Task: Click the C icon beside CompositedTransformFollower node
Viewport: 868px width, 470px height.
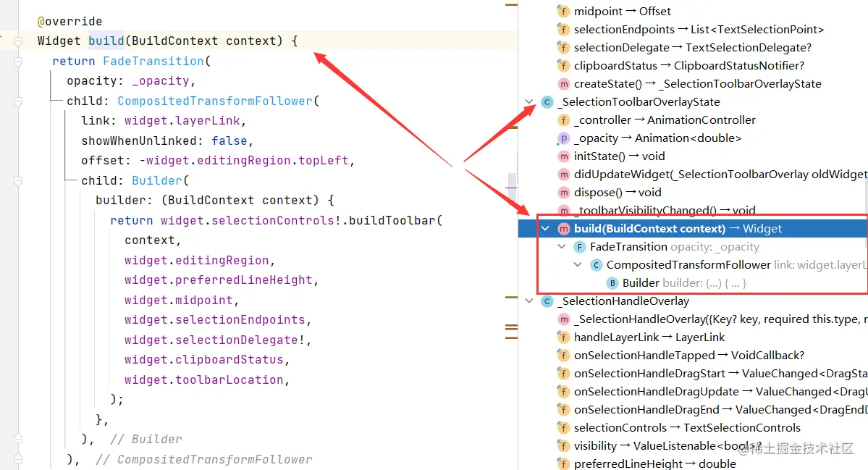Action: (x=595, y=264)
